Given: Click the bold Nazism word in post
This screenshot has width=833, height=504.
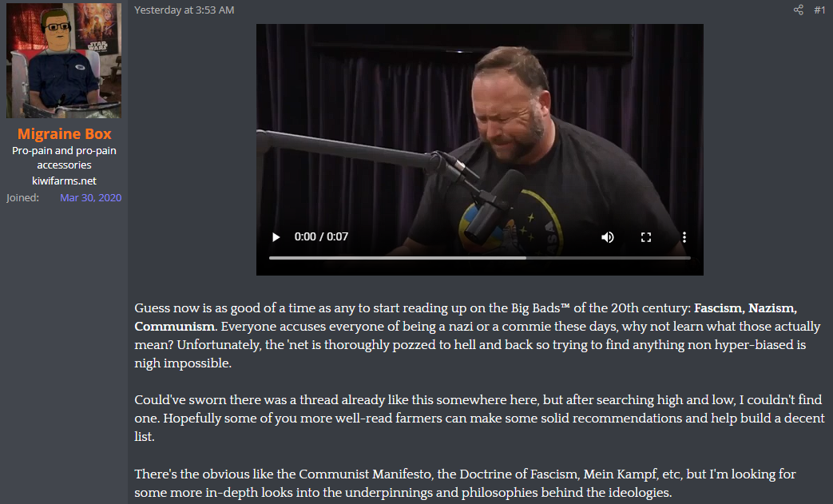Looking at the screenshot, I should click(772, 308).
